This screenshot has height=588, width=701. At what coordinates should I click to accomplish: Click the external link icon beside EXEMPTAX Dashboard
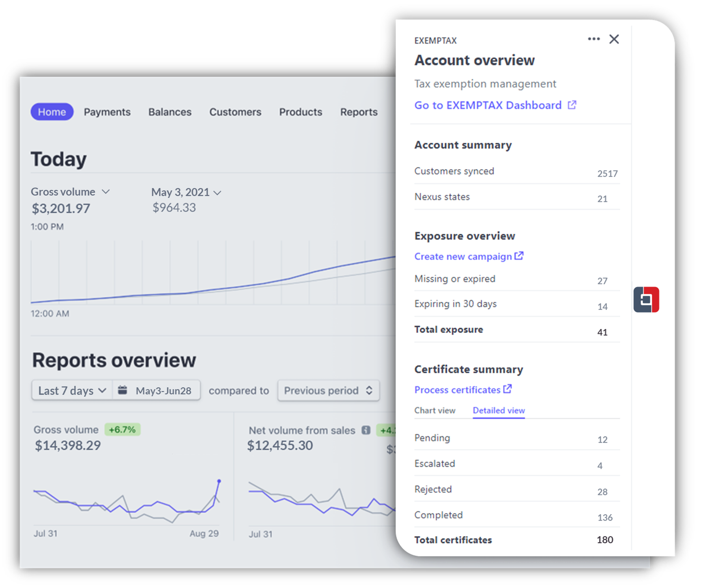click(572, 105)
